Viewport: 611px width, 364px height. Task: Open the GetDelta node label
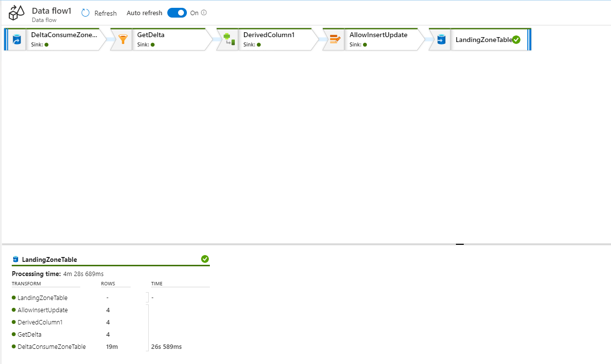[x=151, y=35]
